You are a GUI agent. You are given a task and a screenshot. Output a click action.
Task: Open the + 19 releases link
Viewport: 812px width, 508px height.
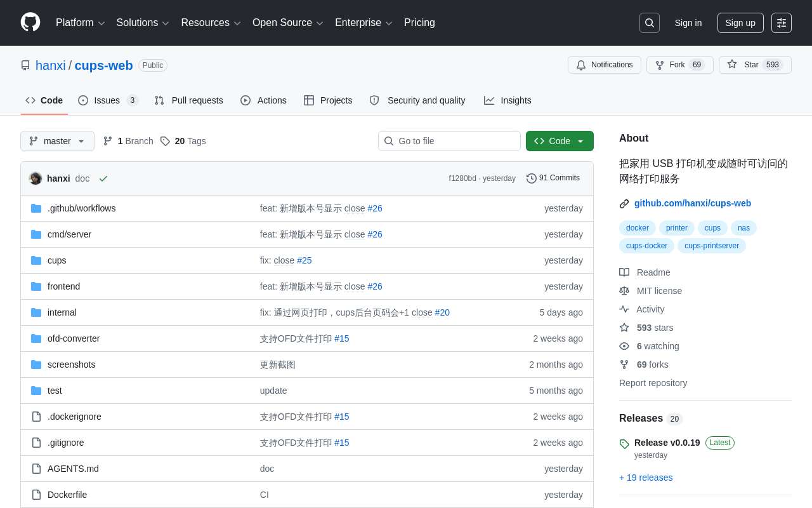(646, 478)
